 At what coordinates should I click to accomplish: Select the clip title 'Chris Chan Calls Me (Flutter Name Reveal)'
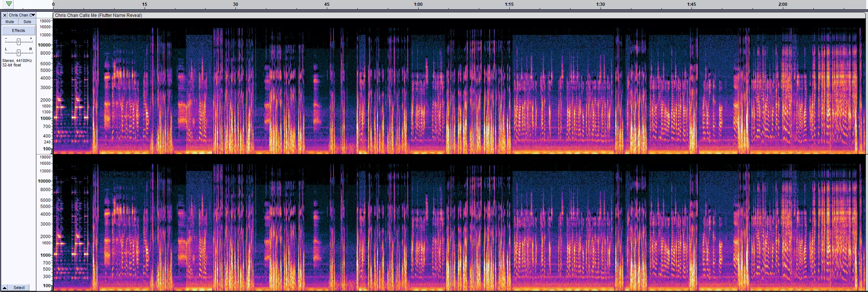(x=98, y=15)
